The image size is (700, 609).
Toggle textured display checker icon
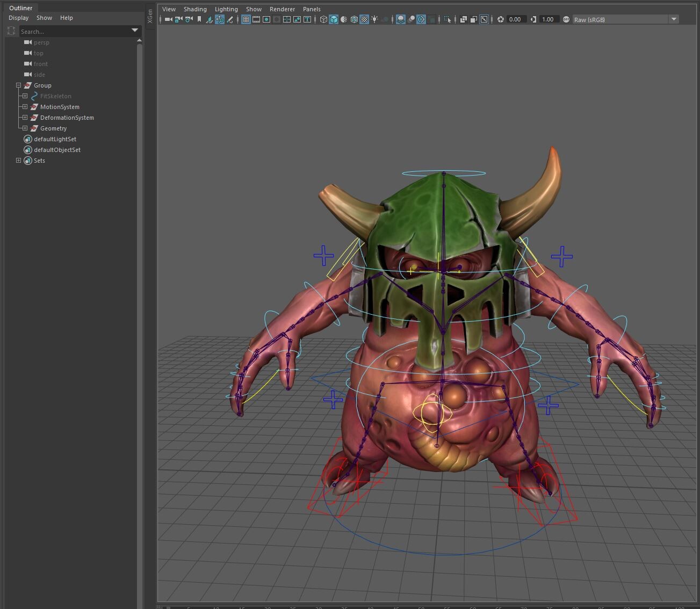(364, 19)
